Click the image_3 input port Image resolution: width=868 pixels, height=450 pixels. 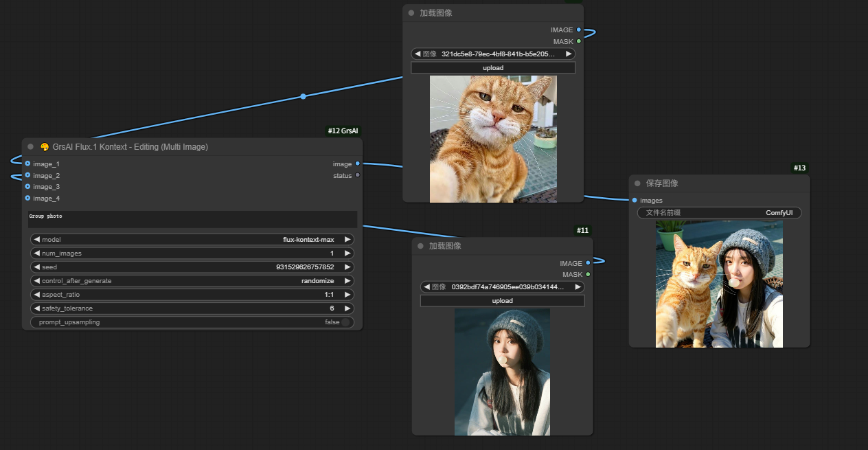coord(27,186)
